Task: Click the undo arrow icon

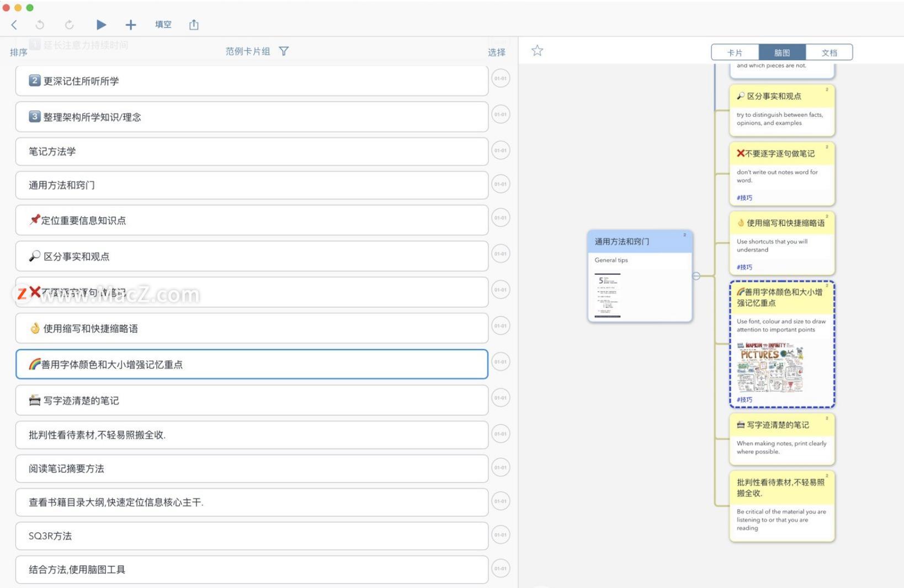Action: 40,25
